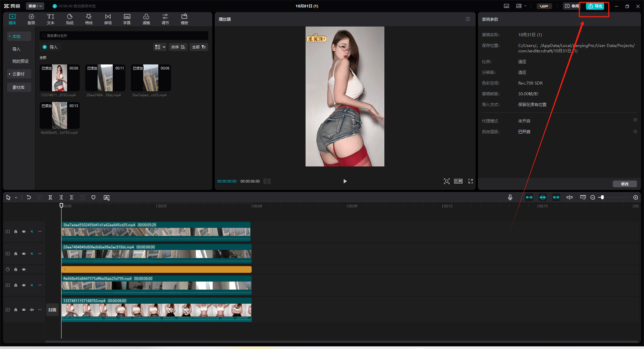Image resolution: width=644 pixels, height=349 pixels.
Task: Click the 审阅 review button
Action: pos(572,6)
